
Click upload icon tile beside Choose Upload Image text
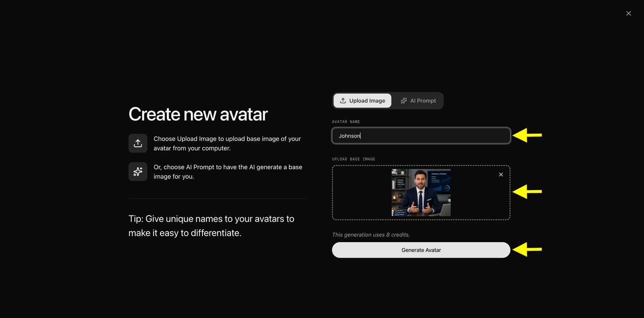click(138, 143)
